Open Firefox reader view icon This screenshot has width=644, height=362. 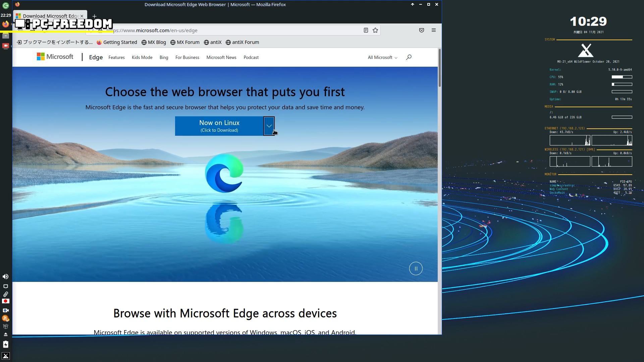coord(366,30)
